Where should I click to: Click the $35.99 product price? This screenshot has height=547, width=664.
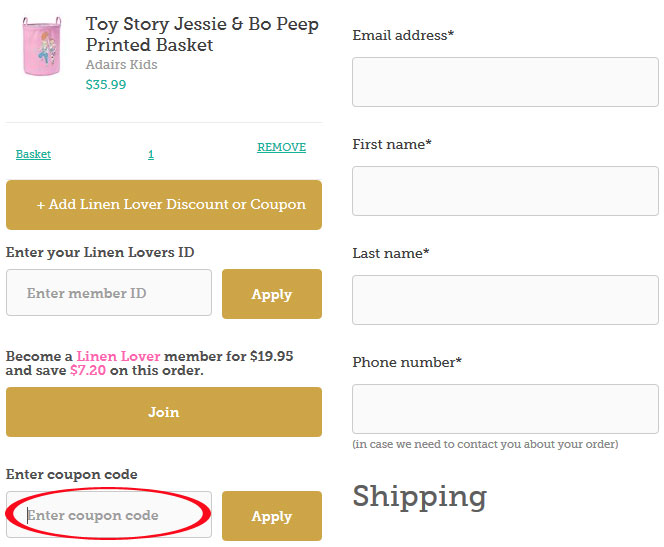tap(106, 85)
